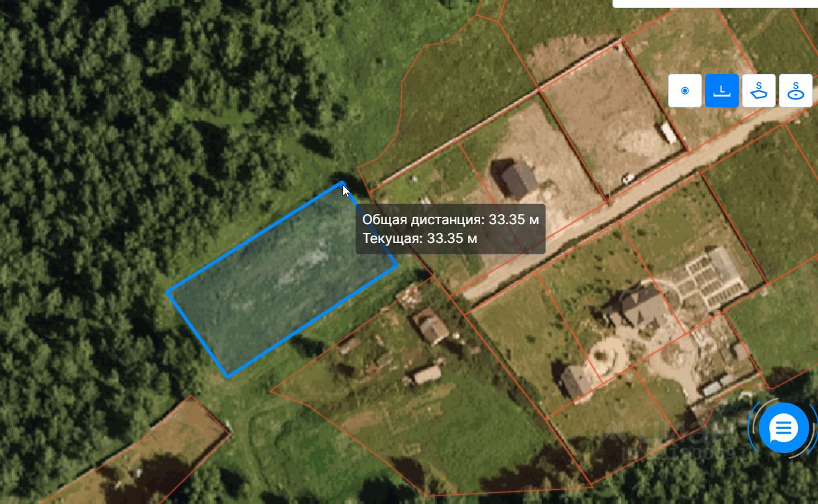Click the white car parked on the dirt road
This screenshot has height=504, width=818.
point(628,179)
